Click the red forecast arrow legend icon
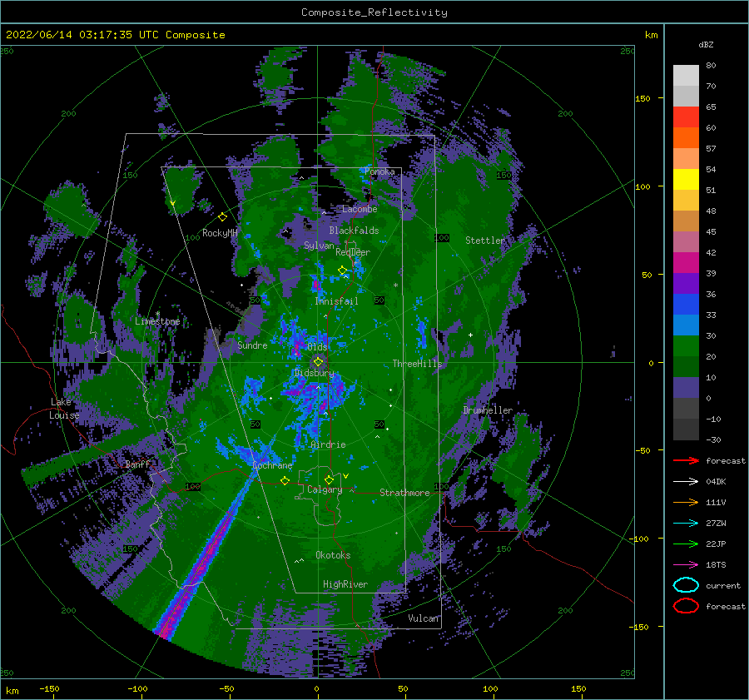The height and width of the screenshot is (700, 749). pos(686,460)
